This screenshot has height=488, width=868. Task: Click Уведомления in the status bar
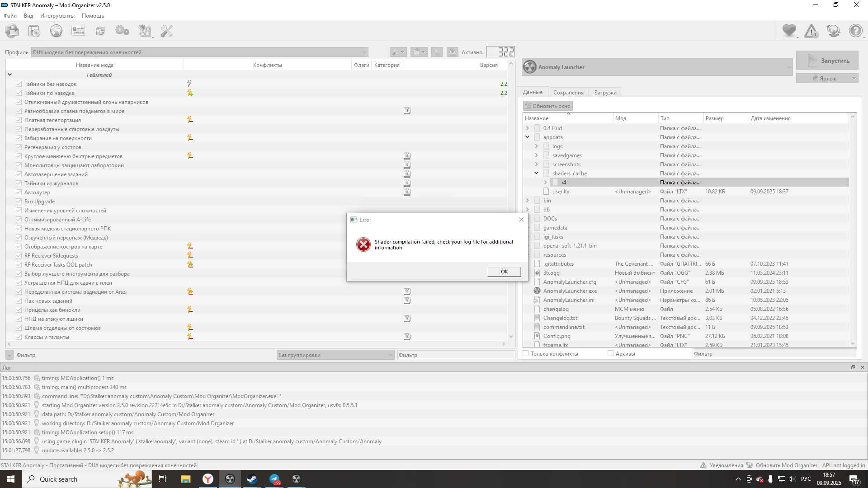(x=722, y=465)
